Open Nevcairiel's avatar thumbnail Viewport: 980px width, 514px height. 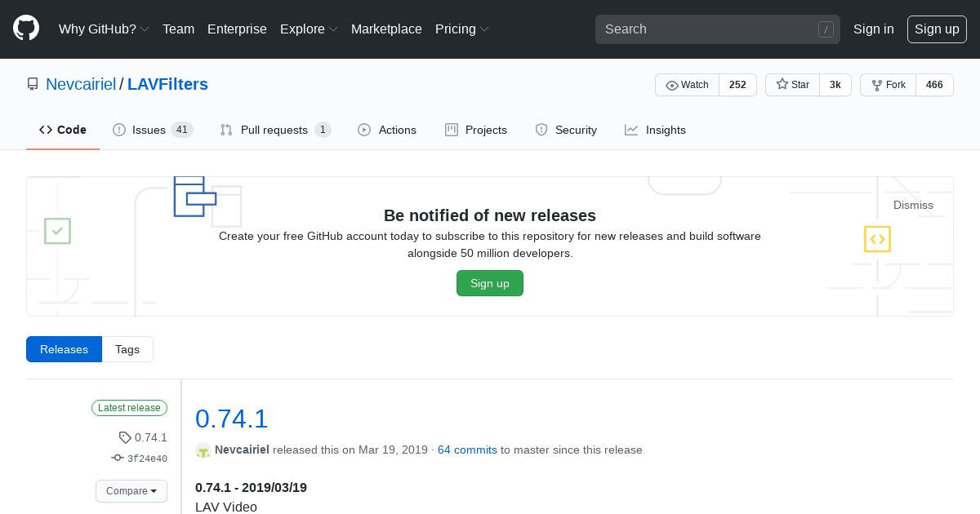203,450
